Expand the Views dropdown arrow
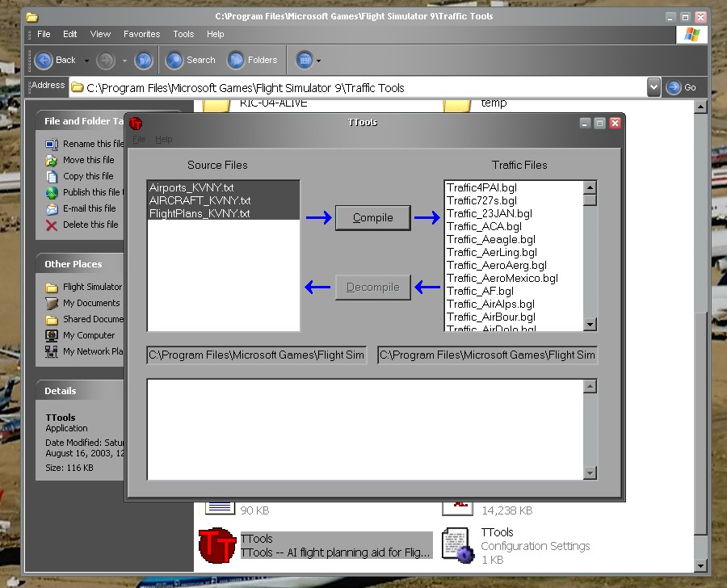Screen dimensions: 727x588 tap(318, 61)
